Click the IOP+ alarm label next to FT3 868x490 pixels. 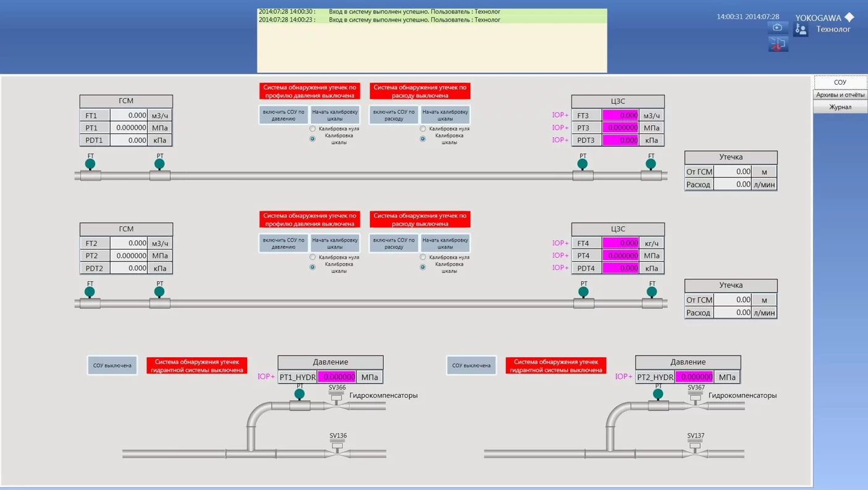click(560, 115)
